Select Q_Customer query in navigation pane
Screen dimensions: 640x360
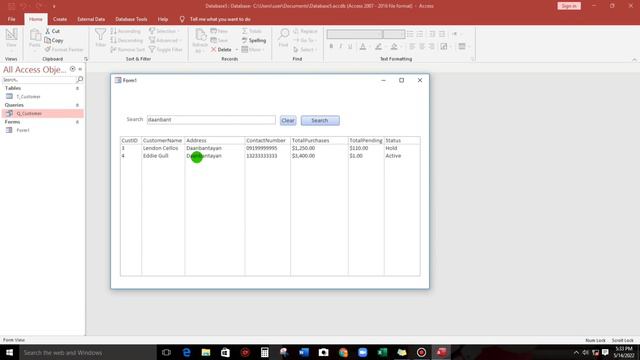coord(43,113)
